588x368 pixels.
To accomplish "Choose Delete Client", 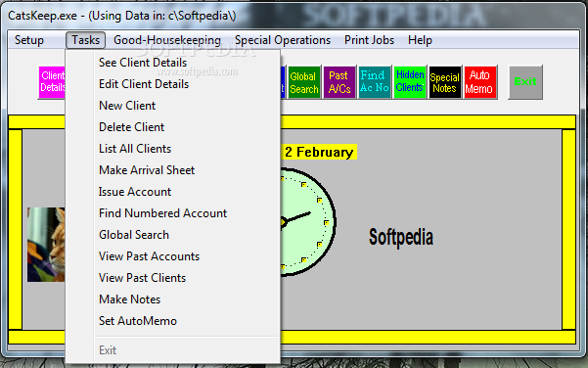I will [x=172, y=127].
